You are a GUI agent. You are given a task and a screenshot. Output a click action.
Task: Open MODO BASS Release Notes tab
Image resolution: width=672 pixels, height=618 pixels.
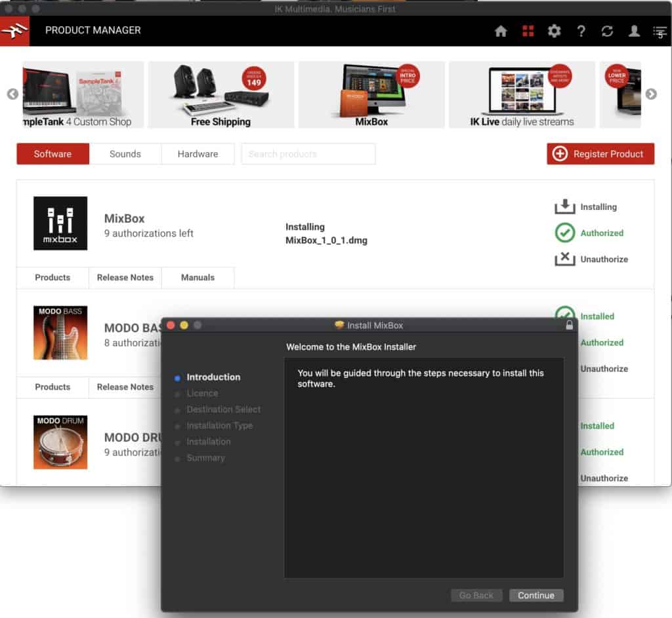coord(125,387)
